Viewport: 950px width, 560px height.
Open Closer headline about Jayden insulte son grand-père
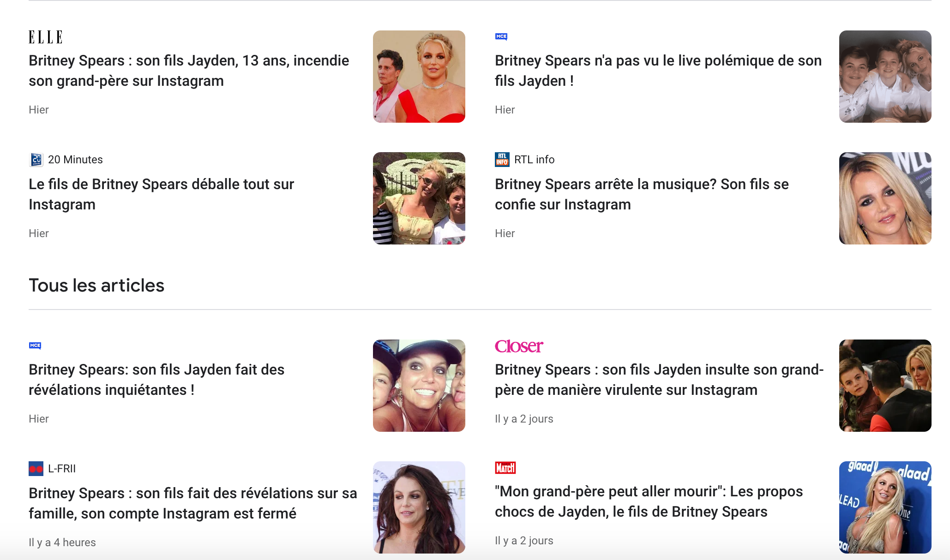(659, 380)
